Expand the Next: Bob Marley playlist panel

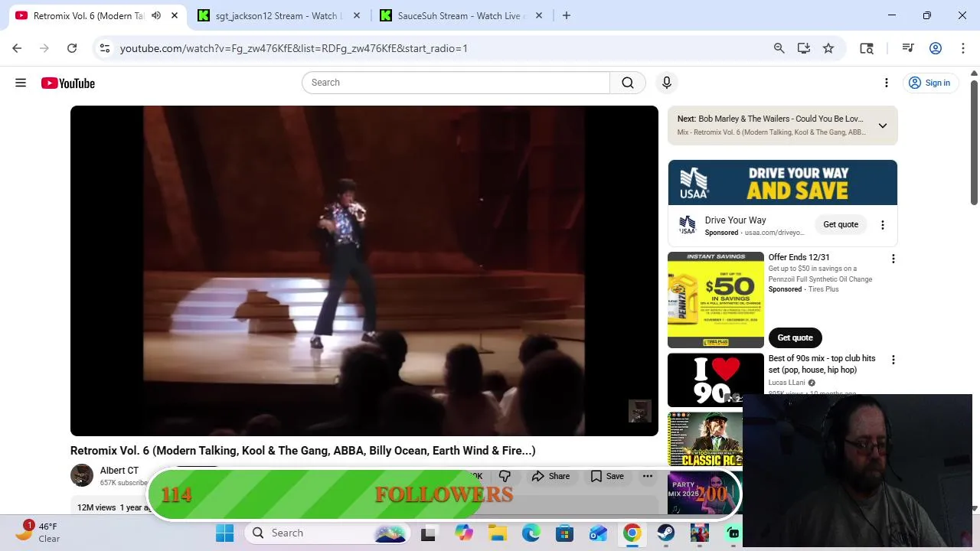coord(883,126)
